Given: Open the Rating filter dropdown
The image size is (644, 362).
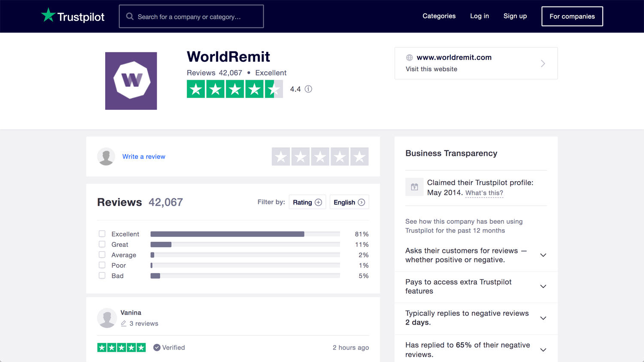Looking at the screenshot, I should pyautogui.click(x=307, y=202).
